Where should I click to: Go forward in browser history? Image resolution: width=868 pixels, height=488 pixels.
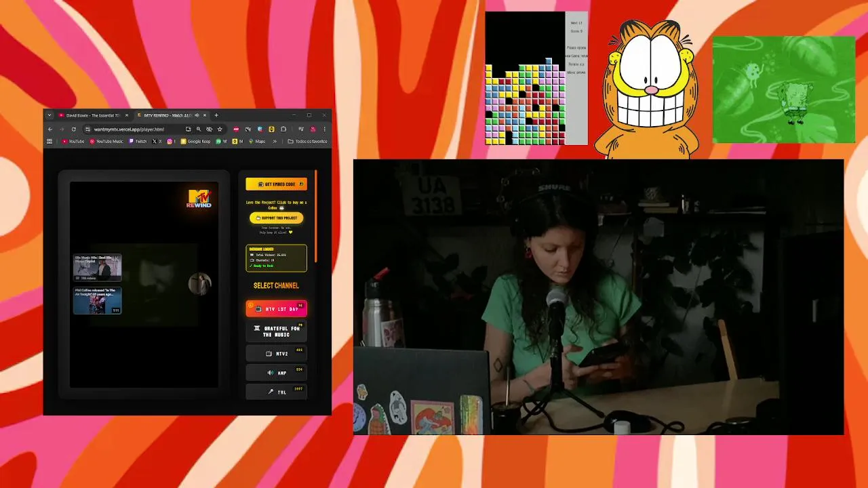click(62, 129)
